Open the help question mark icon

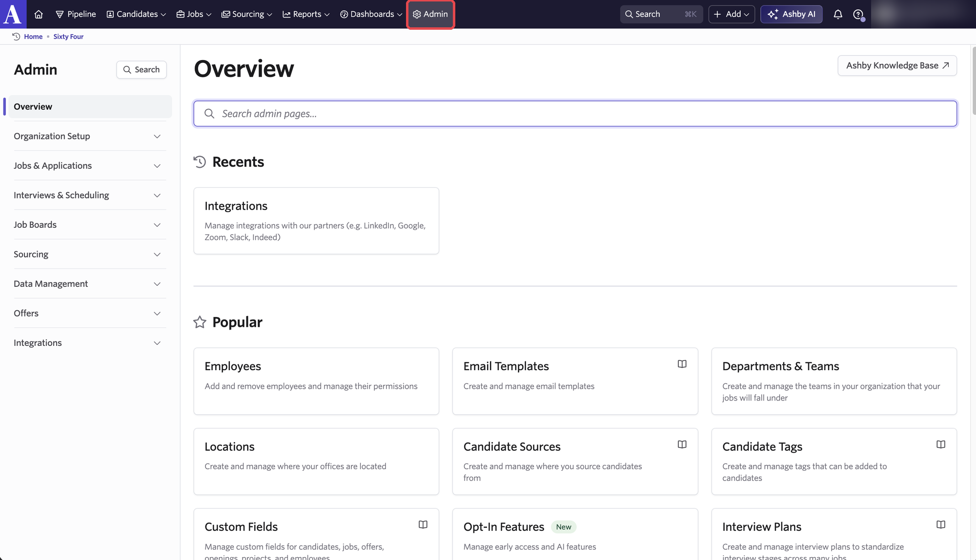[x=858, y=14]
